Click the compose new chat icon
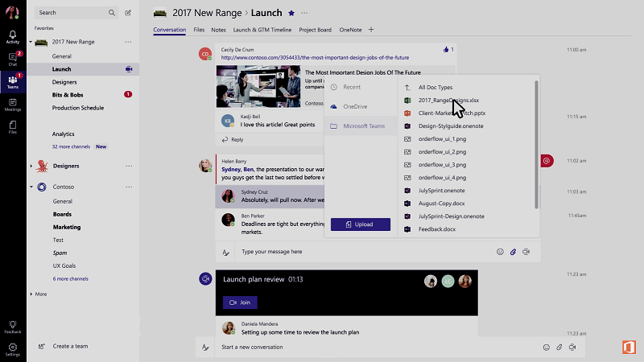 click(x=128, y=13)
